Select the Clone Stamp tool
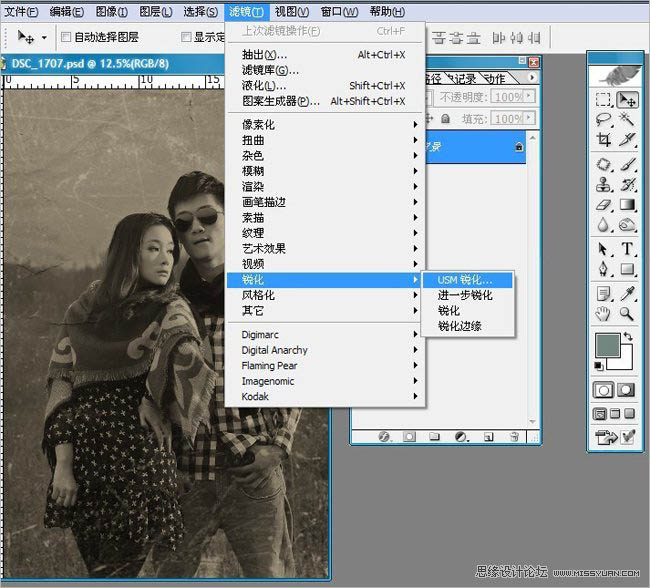This screenshot has width=650, height=588. [604, 185]
